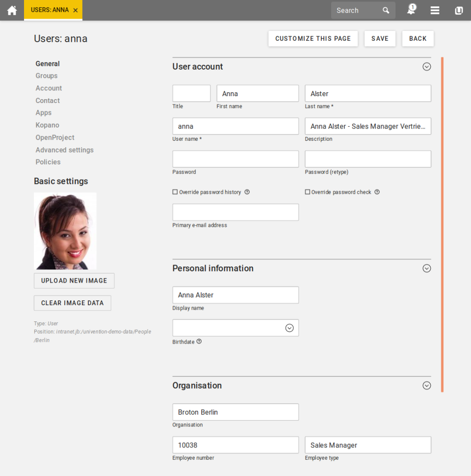Enable Override password check
Screen dimensions: 471x476
click(x=307, y=192)
